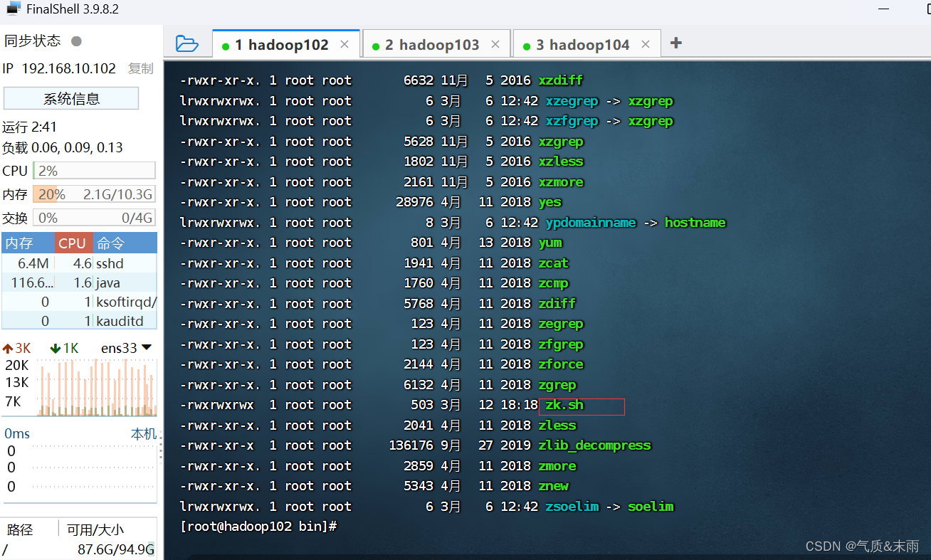Sort processes by 内存 column header
The image size is (931, 560).
[x=28, y=243]
